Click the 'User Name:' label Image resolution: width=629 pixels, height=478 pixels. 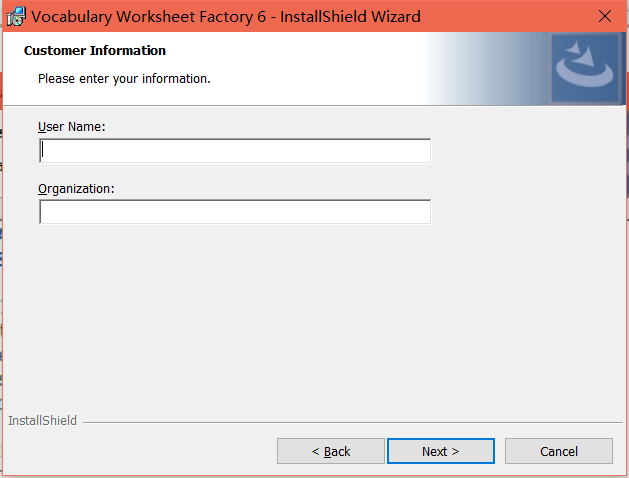pyautogui.click(x=71, y=127)
